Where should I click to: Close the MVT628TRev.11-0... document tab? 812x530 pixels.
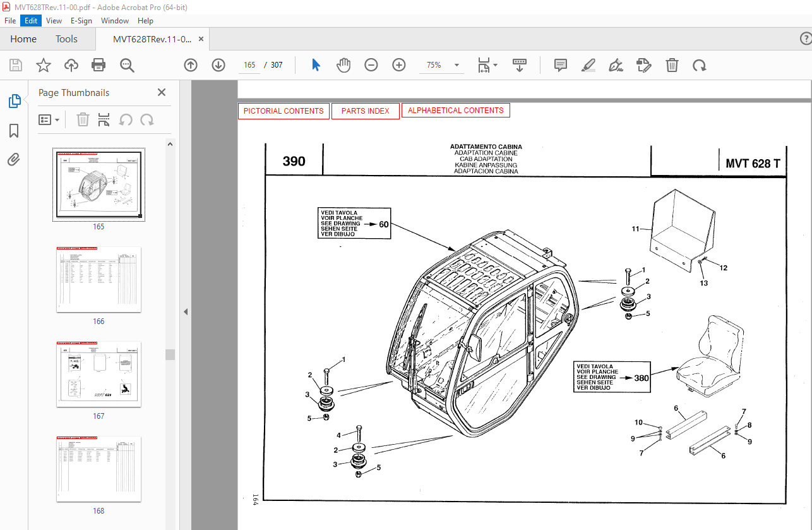(201, 39)
